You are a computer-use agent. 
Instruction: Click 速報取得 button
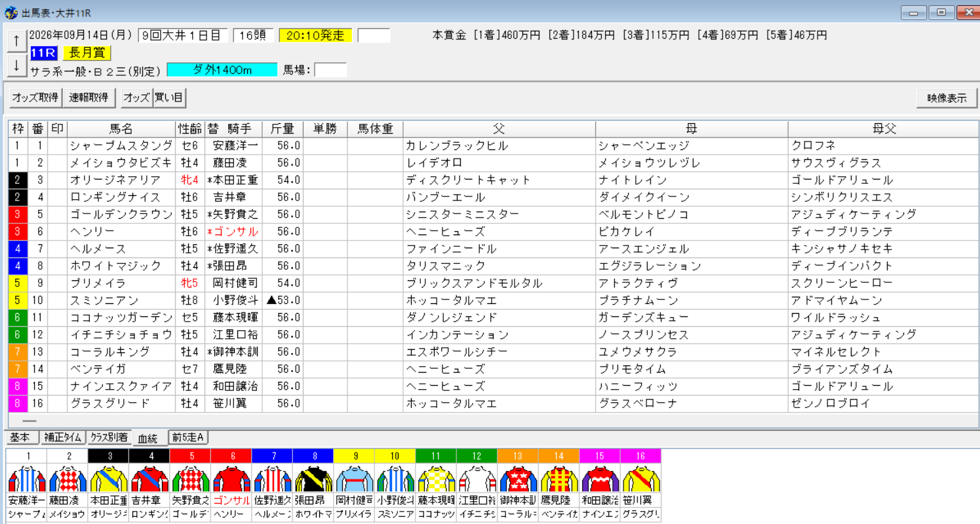pyautogui.click(x=88, y=98)
